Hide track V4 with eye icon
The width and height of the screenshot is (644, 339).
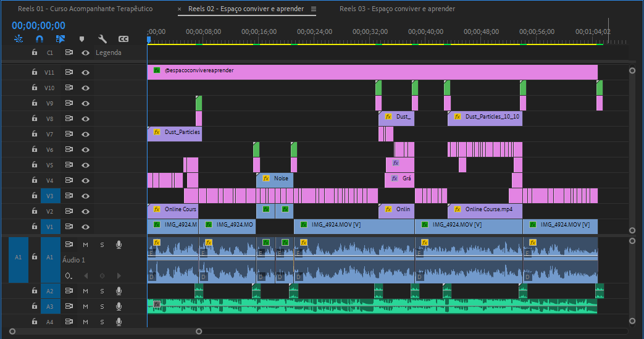85,180
